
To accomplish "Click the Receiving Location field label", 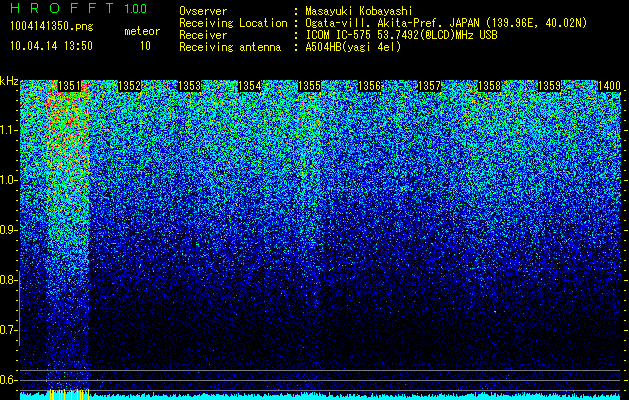I will coord(233,24).
